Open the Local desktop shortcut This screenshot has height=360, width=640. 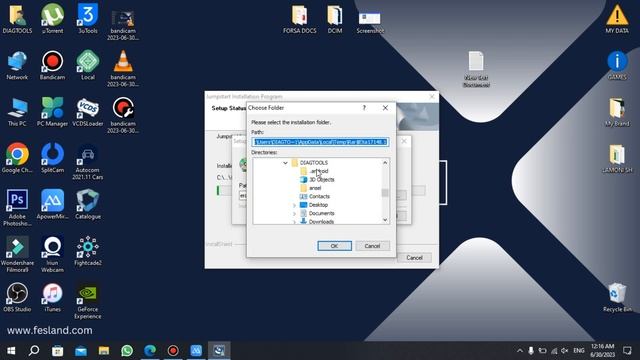pos(88,65)
